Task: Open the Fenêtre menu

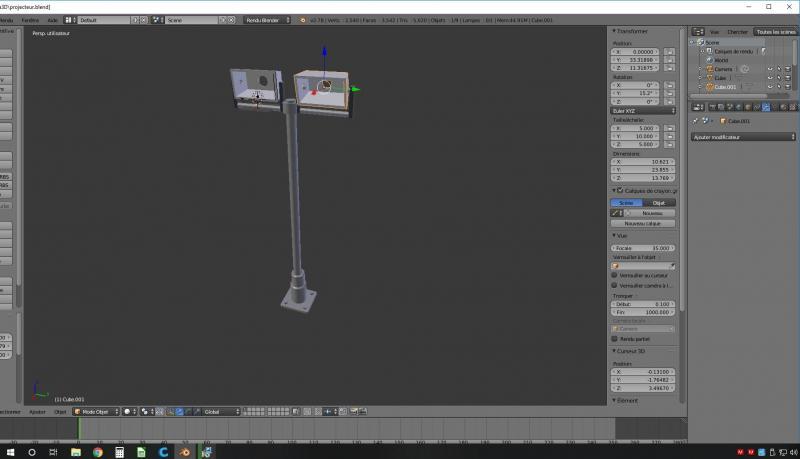Action: pyautogui.click(x=32, y=20)
